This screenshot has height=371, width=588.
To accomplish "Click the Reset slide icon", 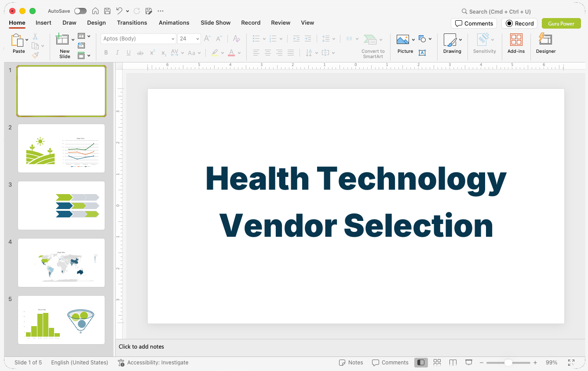I will tap(81, 45).
